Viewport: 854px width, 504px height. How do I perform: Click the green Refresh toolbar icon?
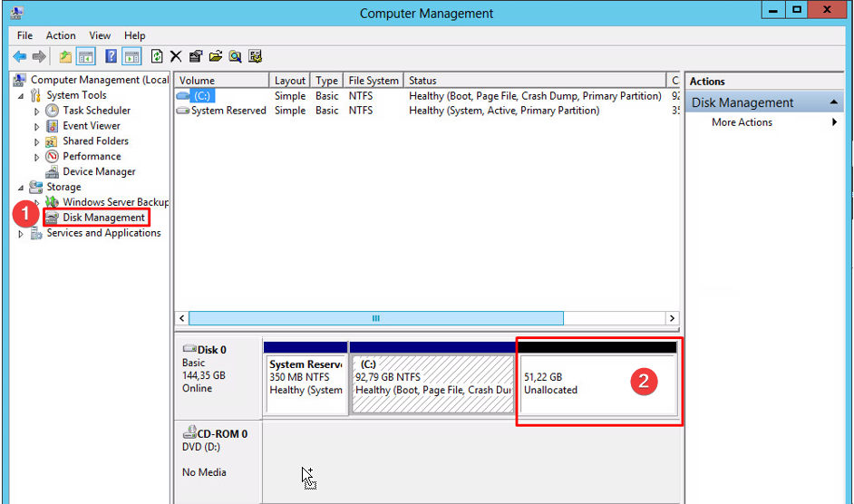[157, 56]
